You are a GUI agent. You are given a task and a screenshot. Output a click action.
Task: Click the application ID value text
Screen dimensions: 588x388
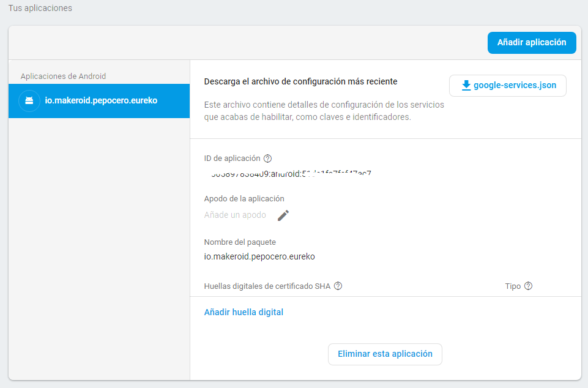pos(291,174)
